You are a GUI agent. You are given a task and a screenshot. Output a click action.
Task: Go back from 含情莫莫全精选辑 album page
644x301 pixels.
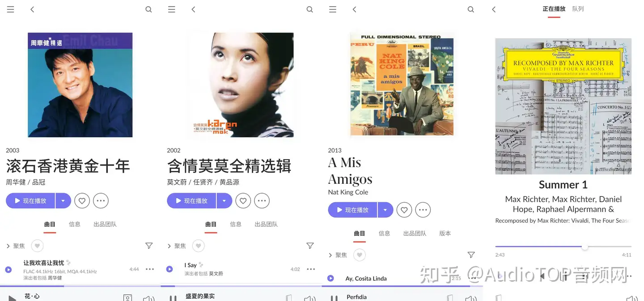(193, 9)
